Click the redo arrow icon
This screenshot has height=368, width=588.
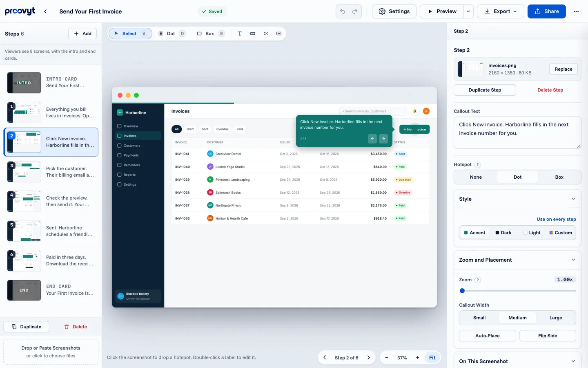355,11
